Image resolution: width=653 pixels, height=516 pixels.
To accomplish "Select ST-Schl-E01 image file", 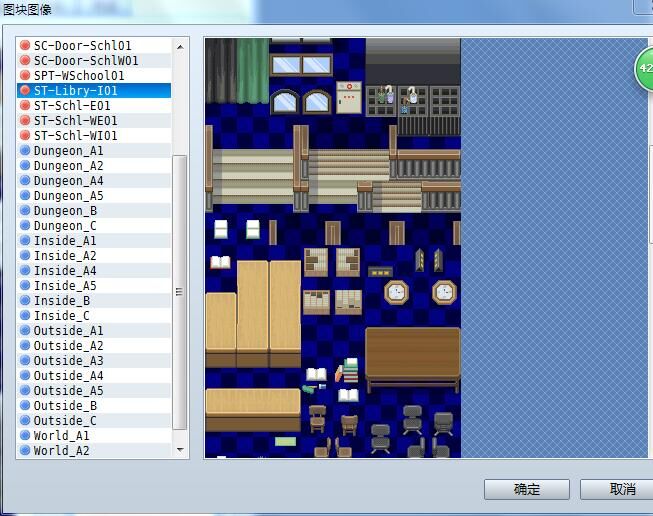I will tap(94, 105).
